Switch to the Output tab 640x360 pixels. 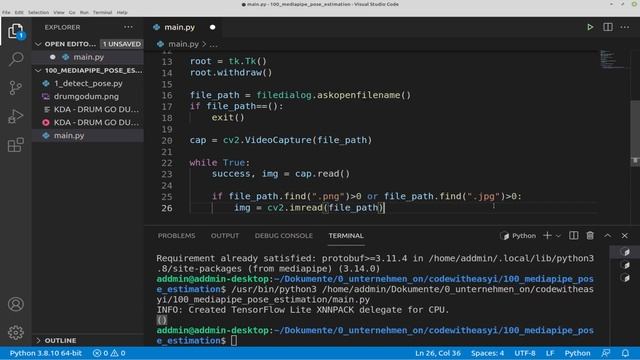pyautogui.click(x=225, y=236)
